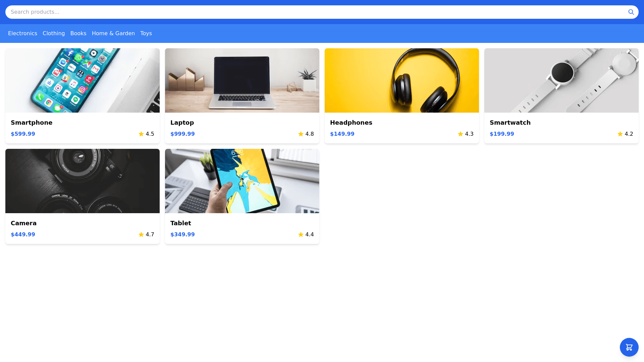Image resolution: width=644 pixels, height=362 pixels.
Task: Select the Tablet product title
Action: (180, 223)
